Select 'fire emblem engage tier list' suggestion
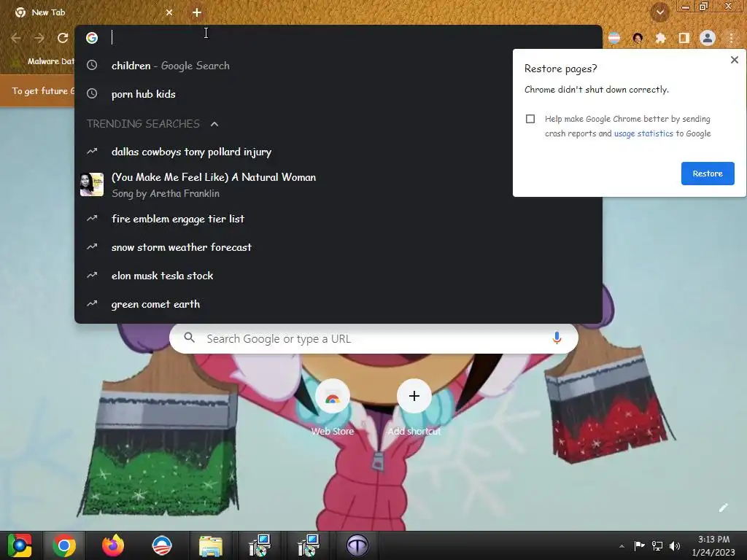747x560 pixels. (338, 219)
